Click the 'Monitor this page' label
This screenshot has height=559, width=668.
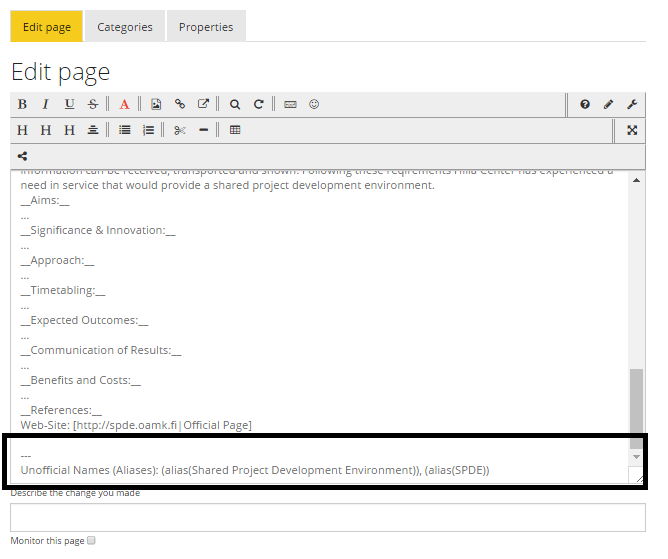click(x=47, y=541)
